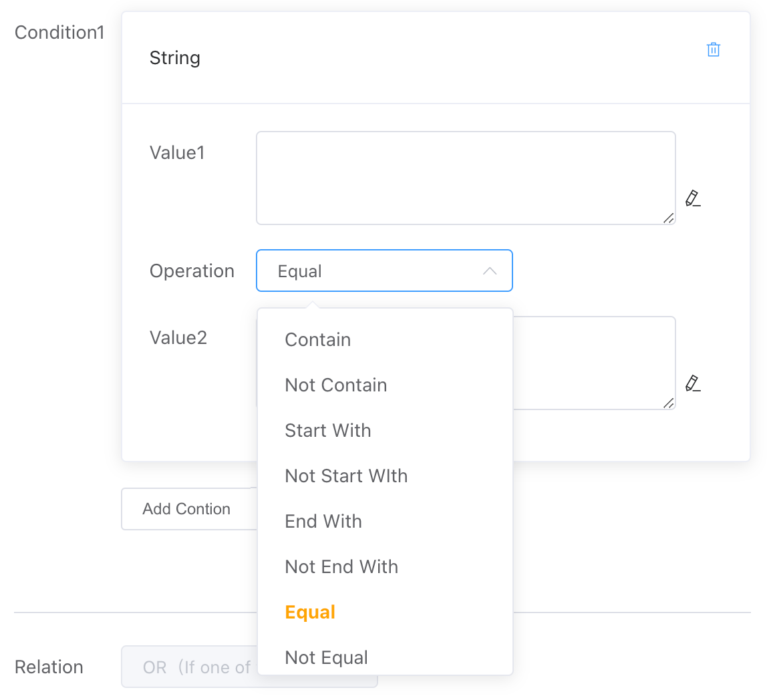Screen dimensions: 767x700
Task: Collapse the Operation dropdown via its chevron
Action: click(490, 271)
